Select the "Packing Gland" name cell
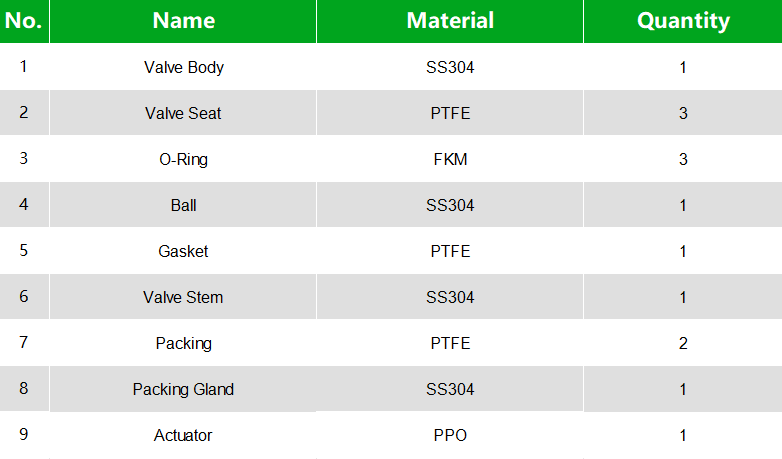This screenshot has height=459, width=782. click(x=183, y=389)
